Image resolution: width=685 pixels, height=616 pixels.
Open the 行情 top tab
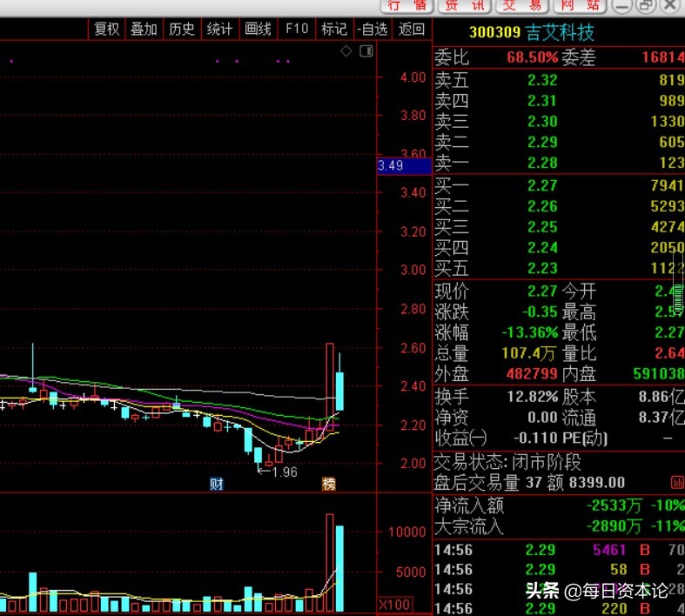[x=406, y=6]
